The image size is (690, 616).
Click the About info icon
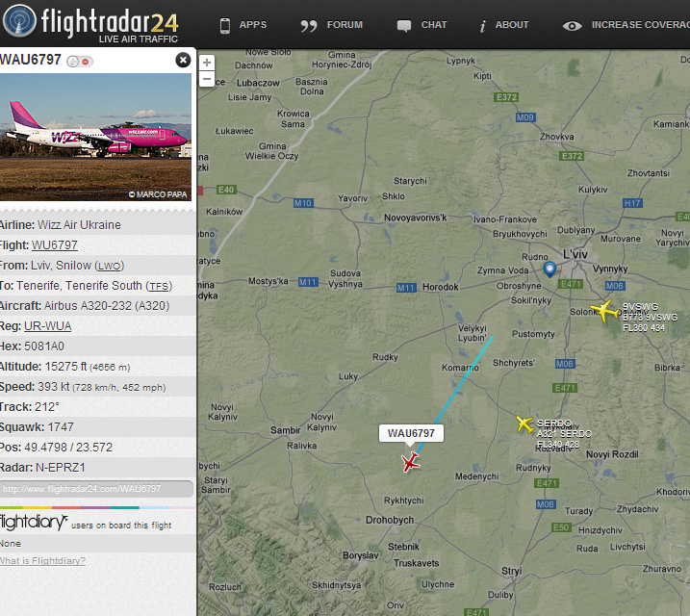(483, 26)
